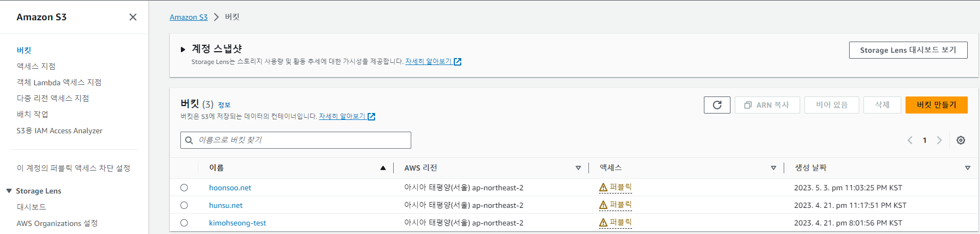The image size is (980, 234).
Task: Click 정보 link next to 버킷 heading
Action: point(224,105)
